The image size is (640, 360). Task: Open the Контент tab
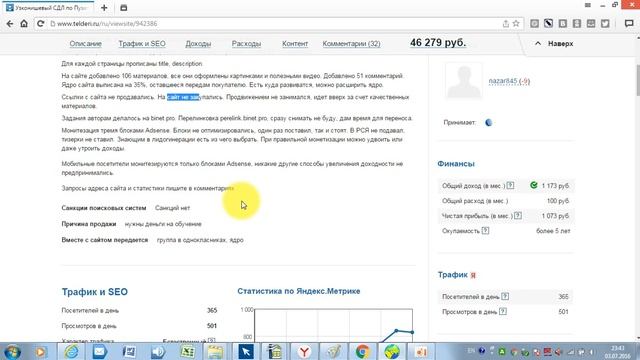pos(295,44)
